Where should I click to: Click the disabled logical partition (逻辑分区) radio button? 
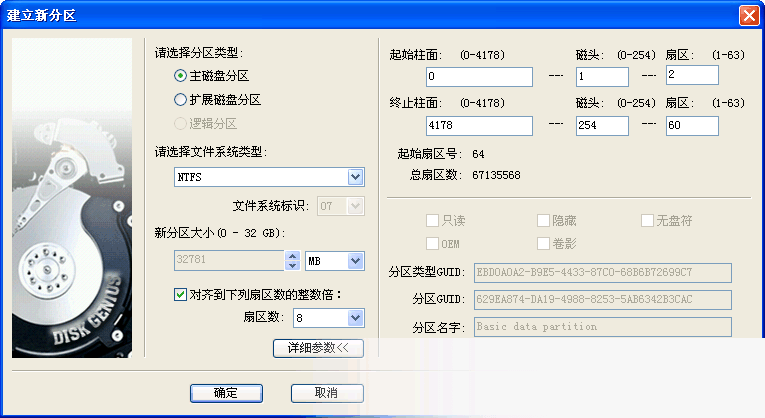point(180,123)
